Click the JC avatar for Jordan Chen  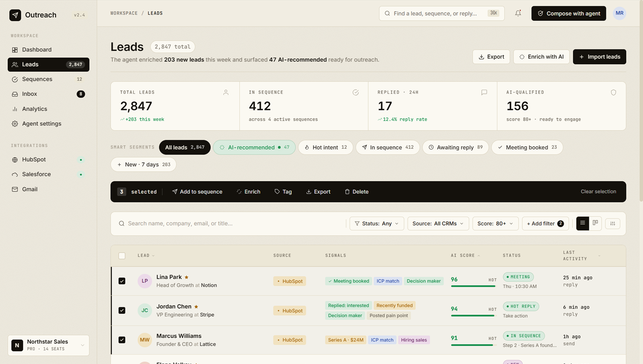click(145, 310)
